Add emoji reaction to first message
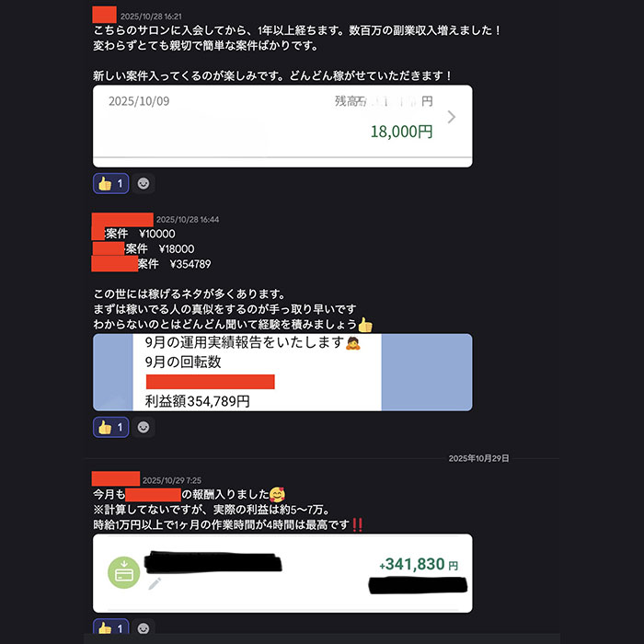The height and width of the screenshot is (644, 644). pos(144,183)
